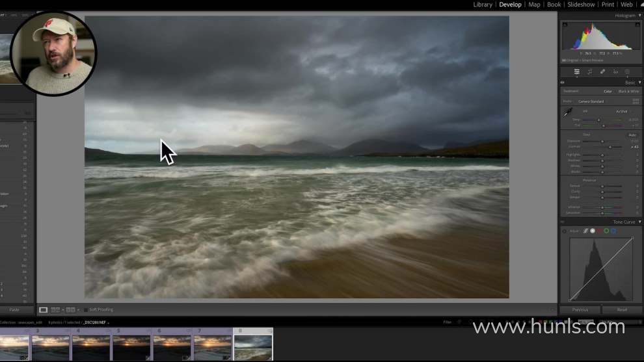Toggle shadow clipping indicator in histogram

tap(565, 25)
